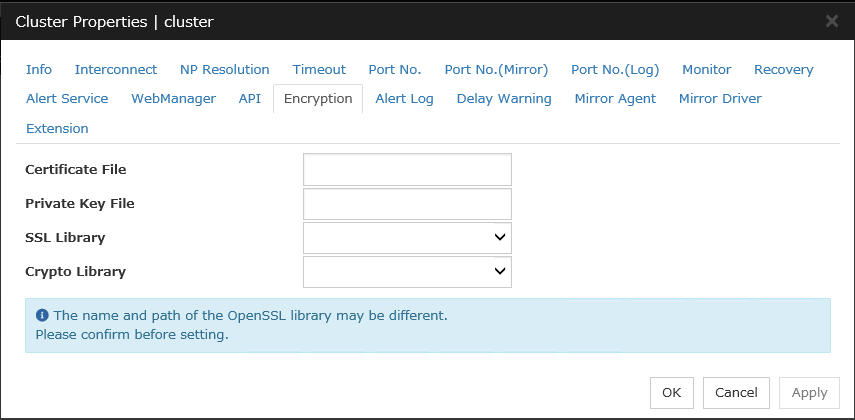The height and width of the screenshot is (420, 855).
Task: Open the SSL Library dropdown
Action: pyautogui.click(x=407, y=237)
